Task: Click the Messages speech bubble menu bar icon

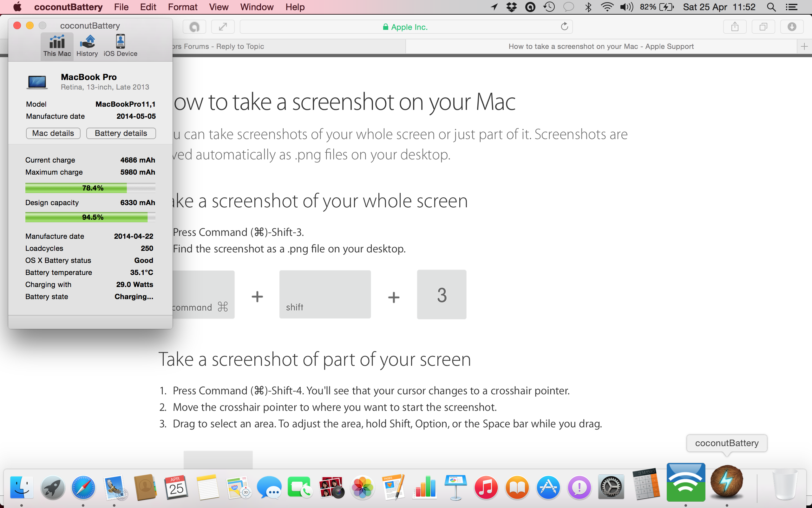Action: pyautogui.click(x=568, y=7)
